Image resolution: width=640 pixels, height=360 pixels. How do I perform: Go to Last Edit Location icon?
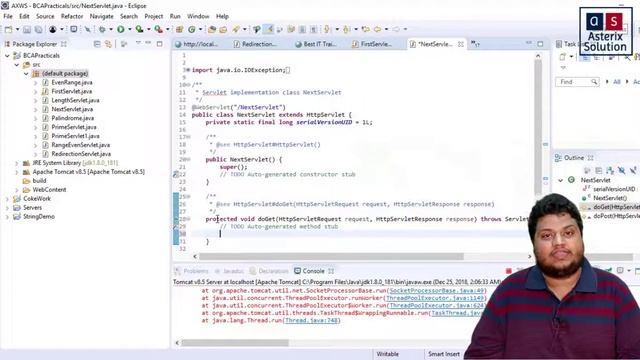click(366, 29)
